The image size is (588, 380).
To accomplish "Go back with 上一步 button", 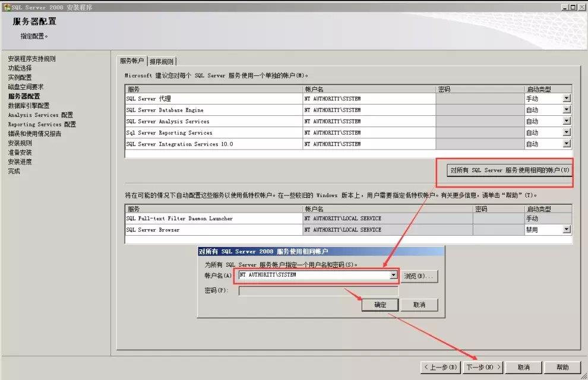I will [x=441, y=368].
